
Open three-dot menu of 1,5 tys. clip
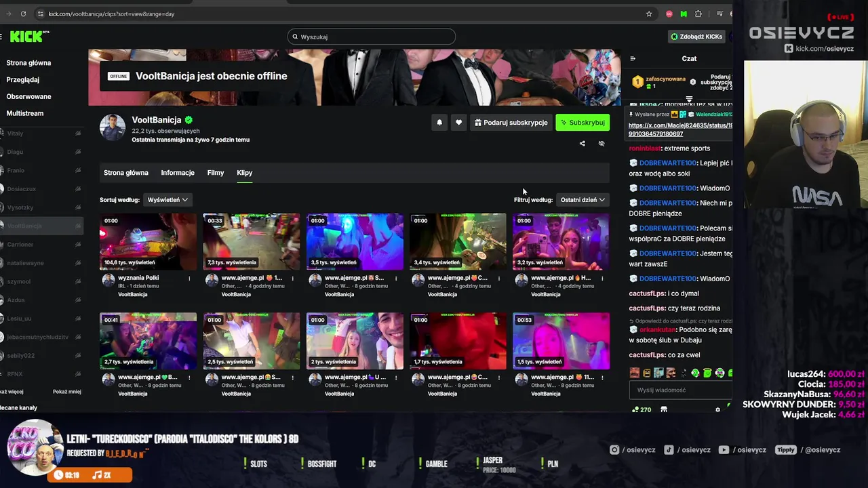click(x=602, y=378)
